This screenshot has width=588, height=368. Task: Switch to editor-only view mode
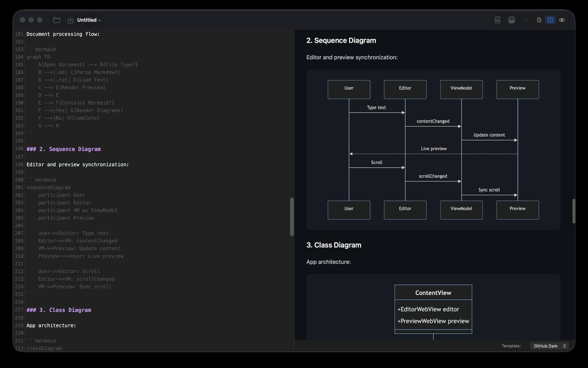[x=539, y=20]
